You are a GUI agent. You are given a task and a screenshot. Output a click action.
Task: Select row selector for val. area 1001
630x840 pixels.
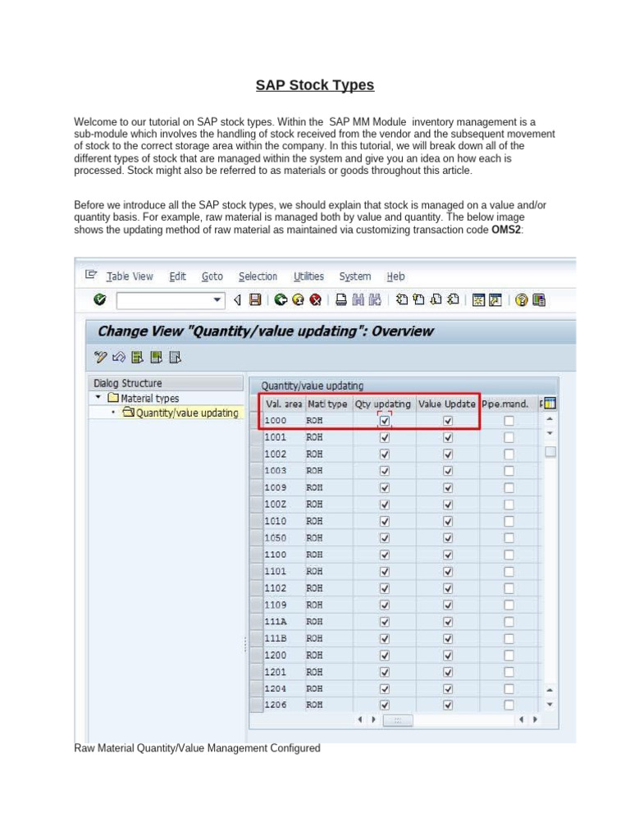coord(256,437)
